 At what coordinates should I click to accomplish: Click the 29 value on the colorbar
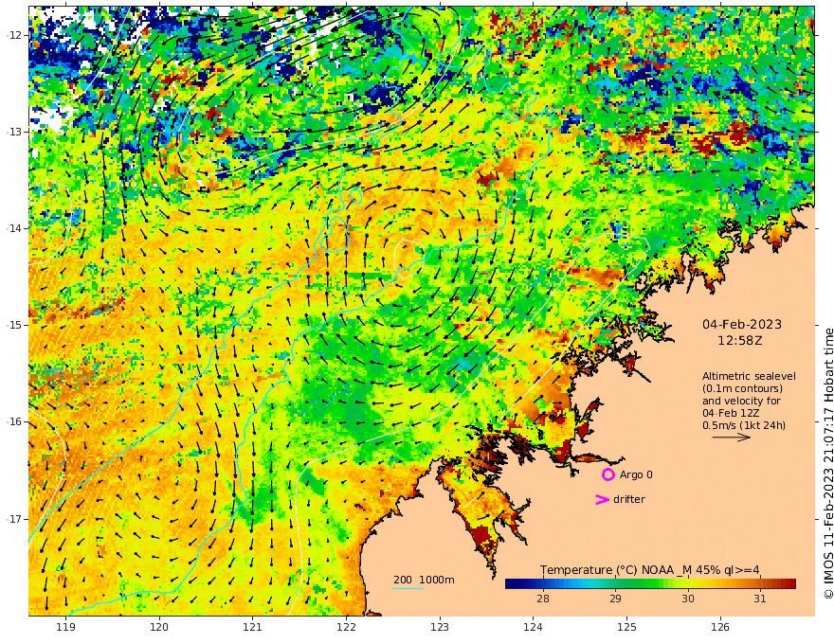point(615,599)
